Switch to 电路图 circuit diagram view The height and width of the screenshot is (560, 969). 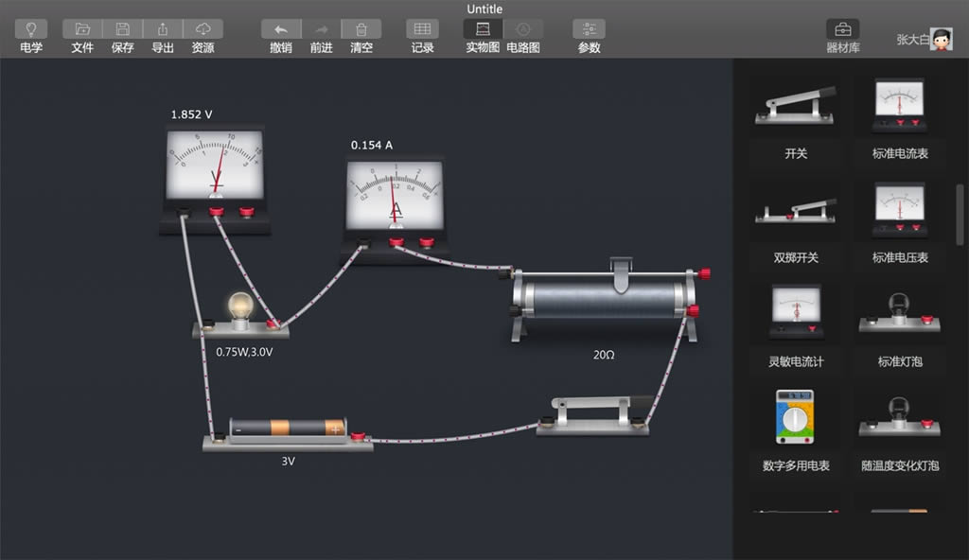point(522,29)
